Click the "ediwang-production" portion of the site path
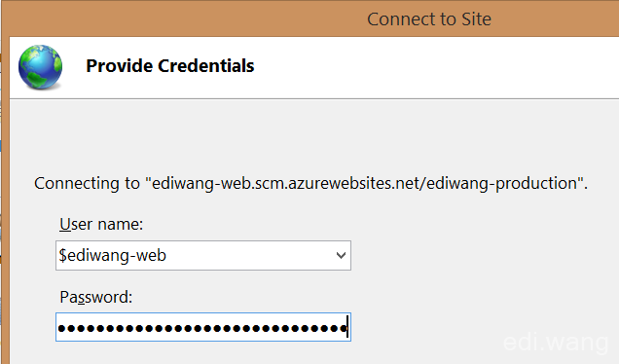619x364 pixels. coord(502,183)
